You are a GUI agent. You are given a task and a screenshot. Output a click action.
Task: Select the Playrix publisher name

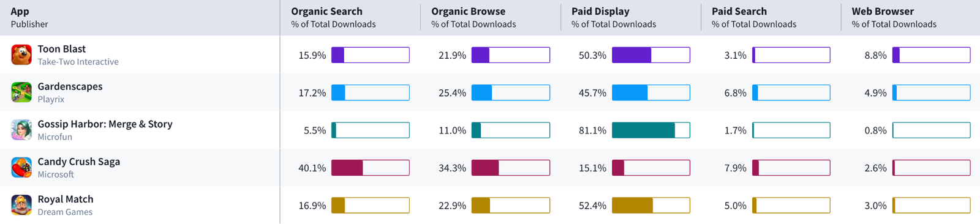tap(51, 99)
